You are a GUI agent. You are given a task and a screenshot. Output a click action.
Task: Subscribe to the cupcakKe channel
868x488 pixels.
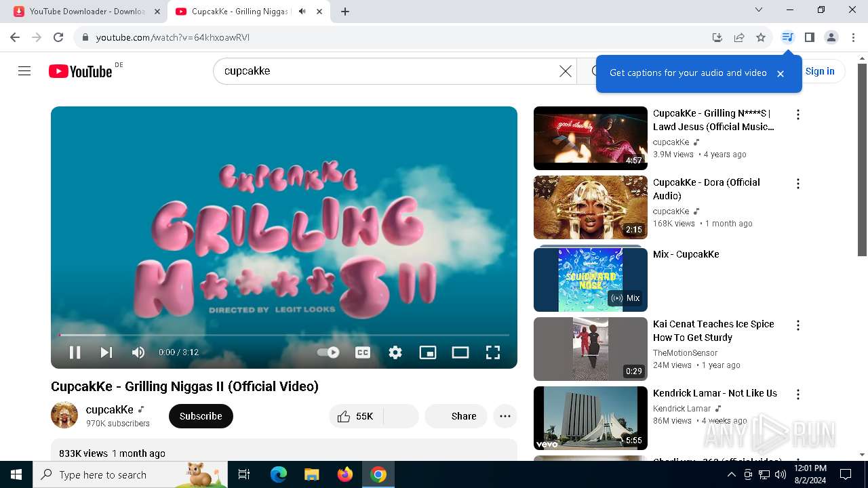tap(201, 416)
